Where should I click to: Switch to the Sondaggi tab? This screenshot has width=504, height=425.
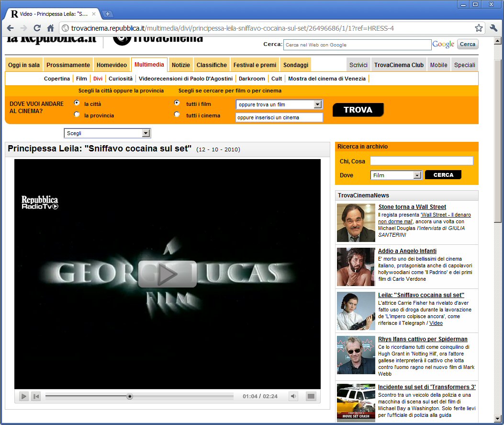(296, 65)
